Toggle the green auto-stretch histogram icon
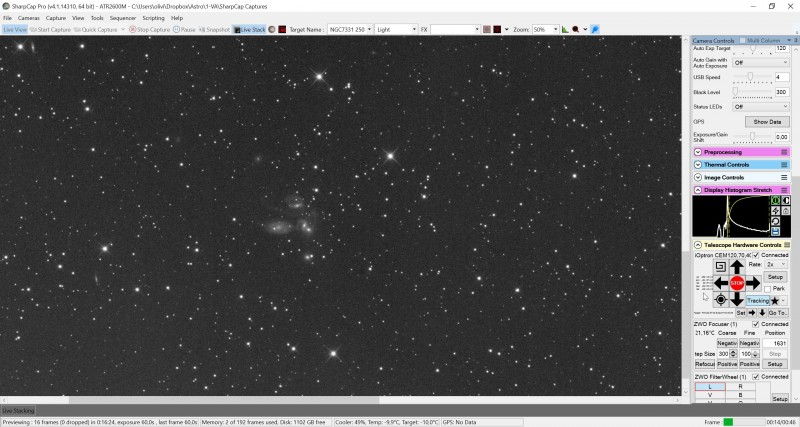 pos(775,200)
